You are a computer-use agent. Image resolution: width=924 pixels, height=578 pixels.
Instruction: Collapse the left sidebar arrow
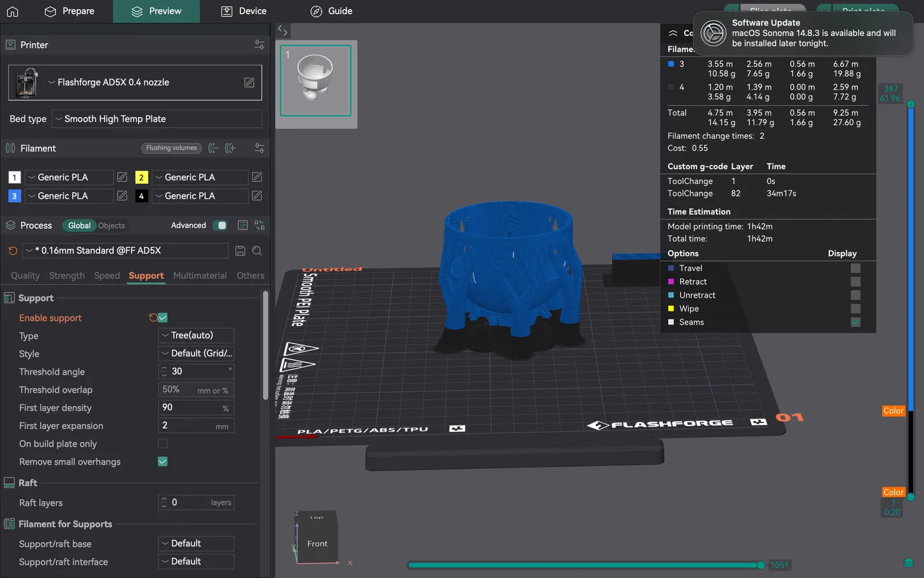pyautogui.click(x=282, y=30)
